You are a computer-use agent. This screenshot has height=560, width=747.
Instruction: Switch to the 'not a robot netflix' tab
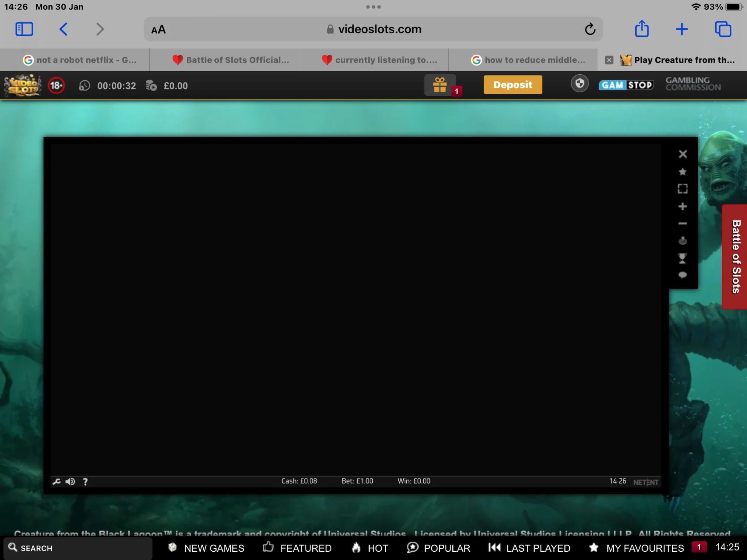pos(75,60)
